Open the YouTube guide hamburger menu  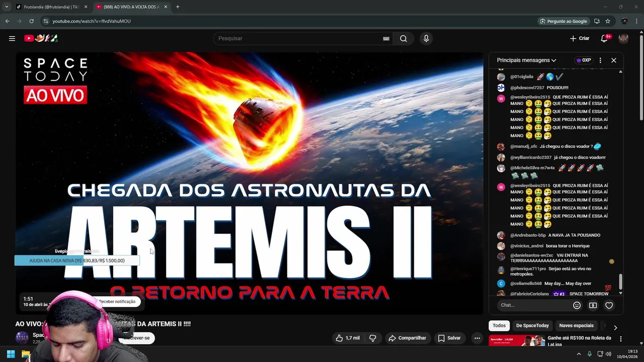coord(12,38)
